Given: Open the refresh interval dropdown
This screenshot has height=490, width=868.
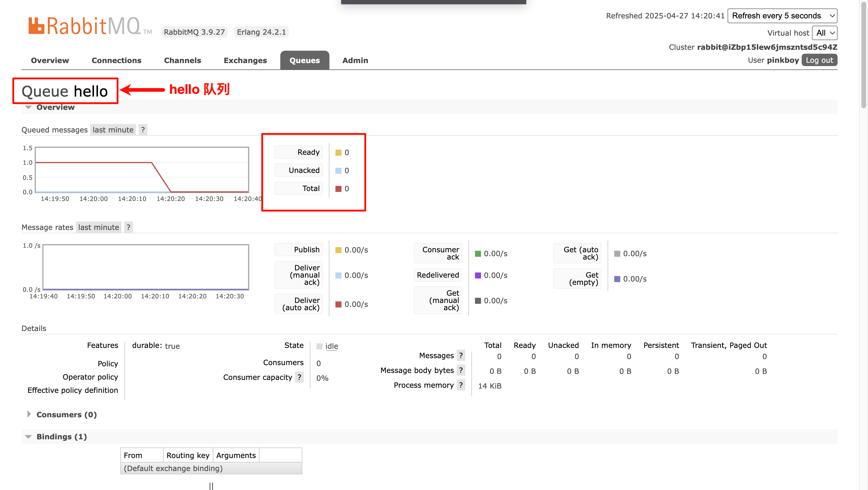Looking at the screenshot, I should (782, 16).
